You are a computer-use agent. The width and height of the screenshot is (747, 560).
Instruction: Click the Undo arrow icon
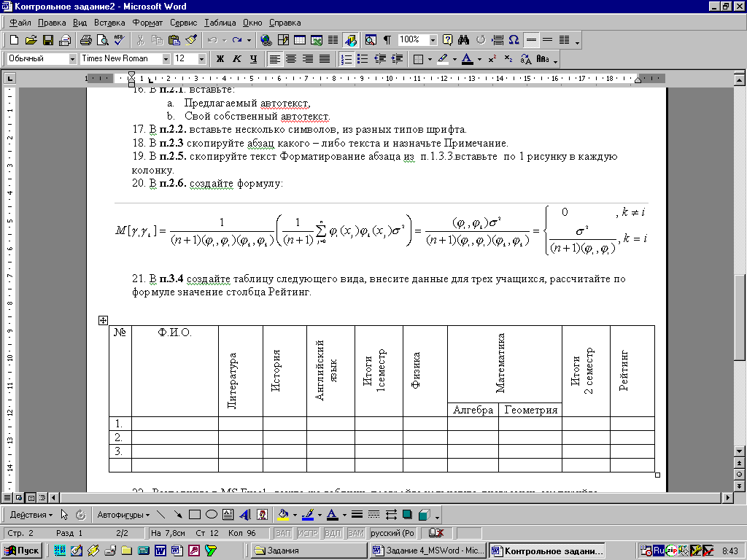(x=212, y=40)
